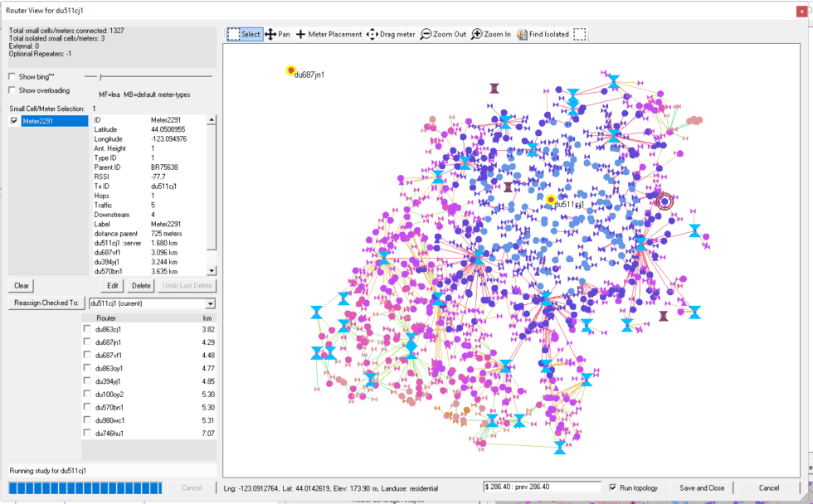Switch to the Pan tool
Viewport: 813px width, 504px height.
pos(278,35)
